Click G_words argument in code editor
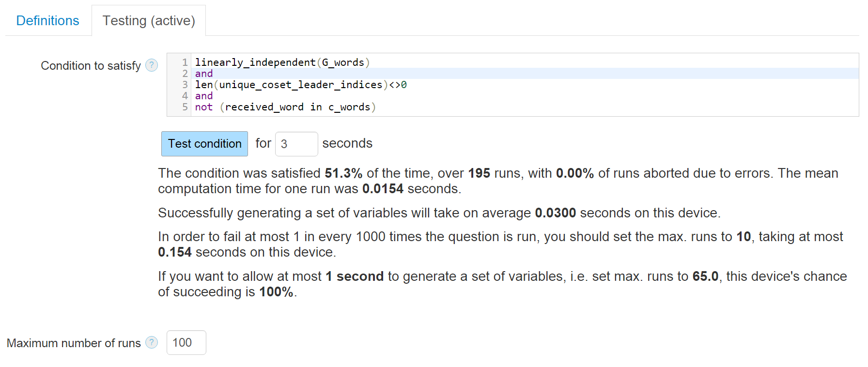The image size is (868, 367). tap(343, 62)
